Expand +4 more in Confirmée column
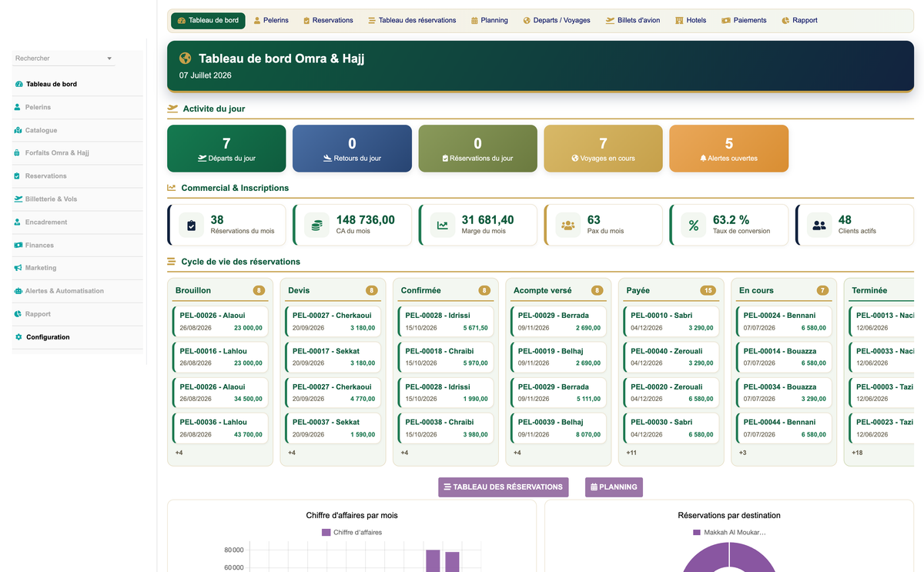 pos(404,453)
